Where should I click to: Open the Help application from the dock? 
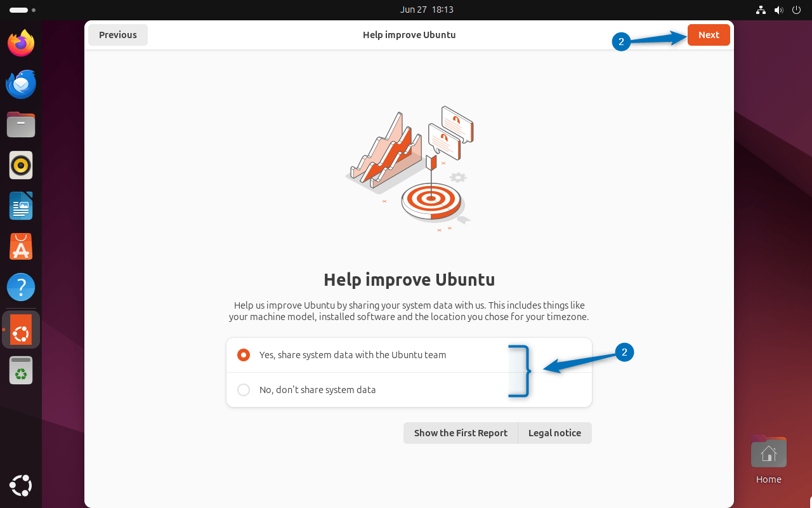tap(20, 287)
